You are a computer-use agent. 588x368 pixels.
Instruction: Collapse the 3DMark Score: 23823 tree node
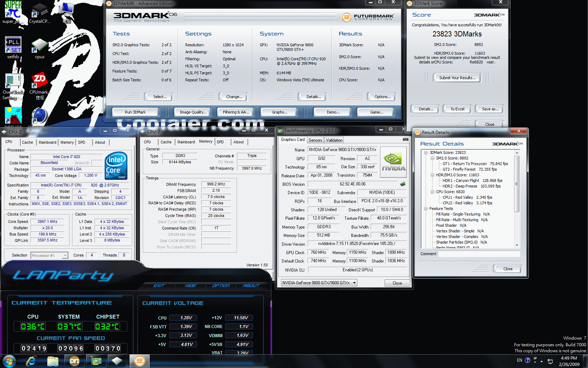(x=426, y=152)
